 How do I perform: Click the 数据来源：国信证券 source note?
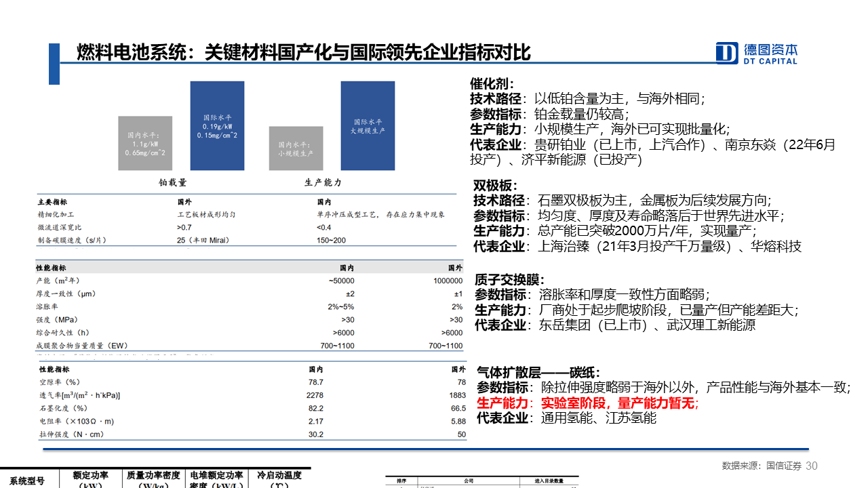[762, 466]
